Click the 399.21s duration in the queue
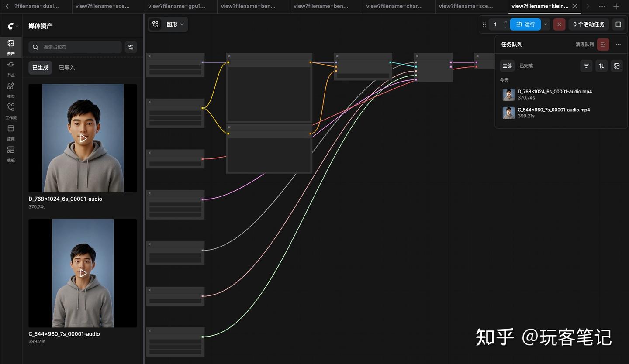 tap(526, 116)
